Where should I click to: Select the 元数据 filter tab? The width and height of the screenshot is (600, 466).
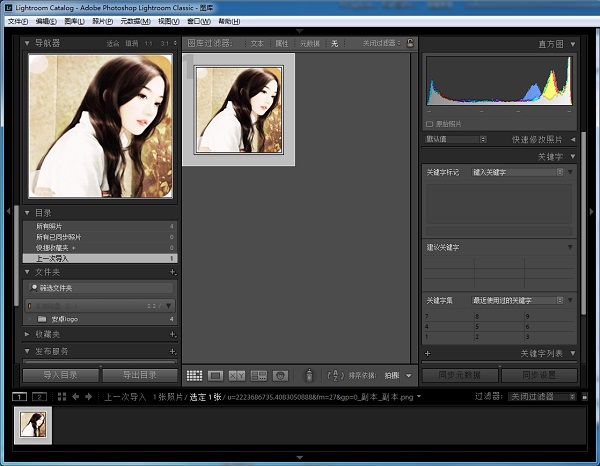[x=310, y=43]
